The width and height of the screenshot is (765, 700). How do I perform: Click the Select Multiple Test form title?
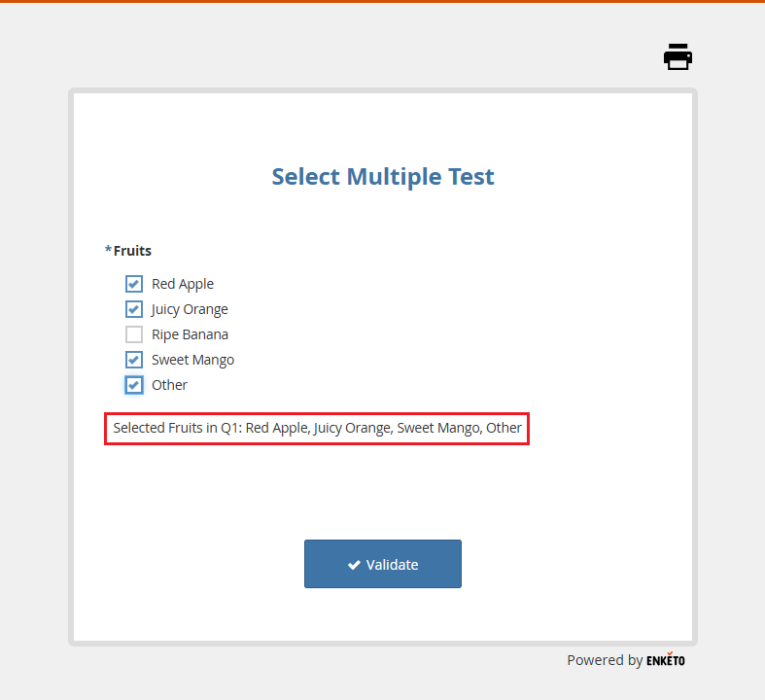[383, 177]
